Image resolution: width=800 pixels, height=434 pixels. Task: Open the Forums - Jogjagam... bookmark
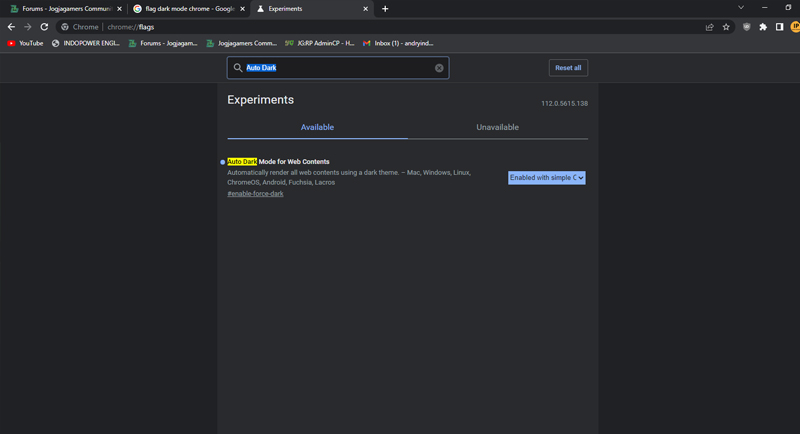[x=163, y=43]
